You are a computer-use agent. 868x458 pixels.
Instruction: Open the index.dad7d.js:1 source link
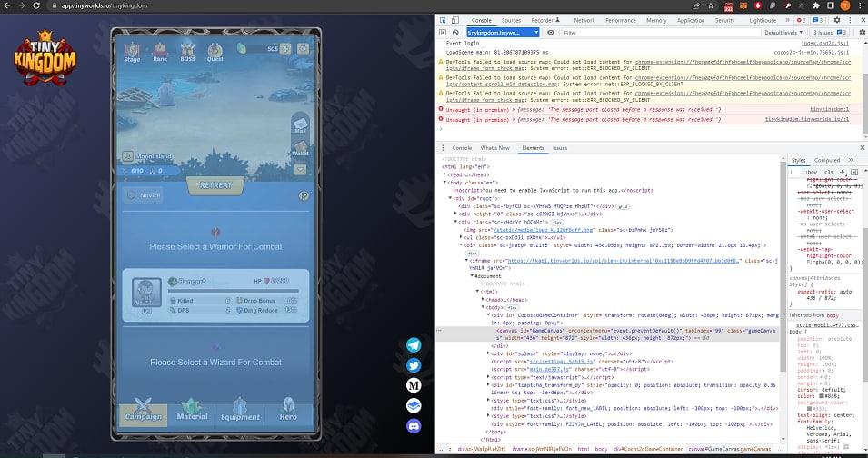(x=824, y=43)
